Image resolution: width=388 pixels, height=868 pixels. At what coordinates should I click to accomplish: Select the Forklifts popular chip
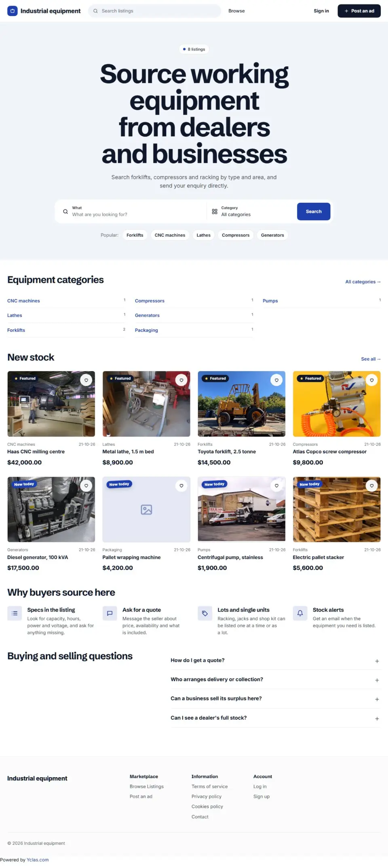tap(135, 235)
